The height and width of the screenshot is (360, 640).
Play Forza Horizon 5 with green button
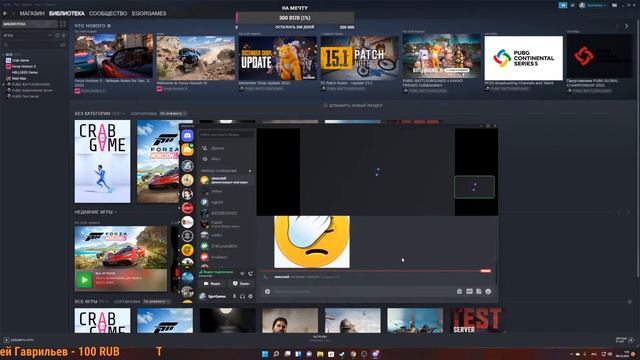tap(84, 280)
